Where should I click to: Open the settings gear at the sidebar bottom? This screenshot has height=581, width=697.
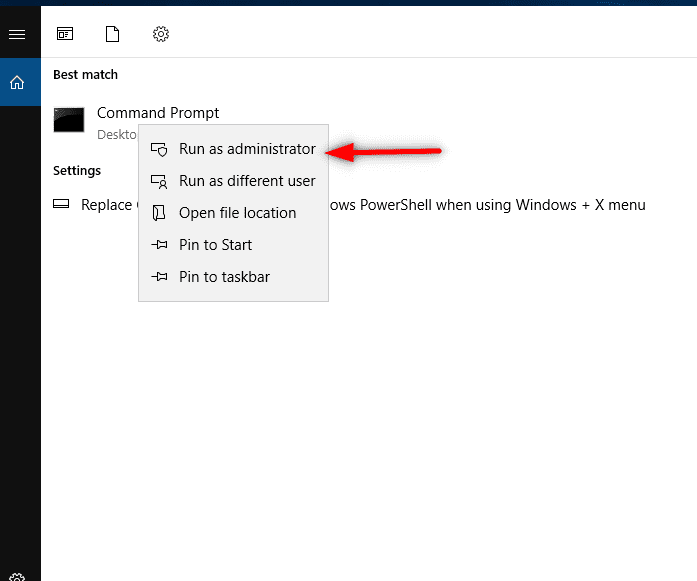tap(16, 576)
